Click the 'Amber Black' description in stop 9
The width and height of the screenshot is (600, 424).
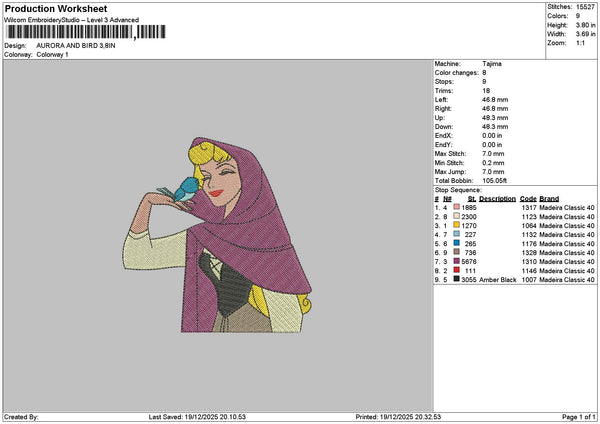497,280
